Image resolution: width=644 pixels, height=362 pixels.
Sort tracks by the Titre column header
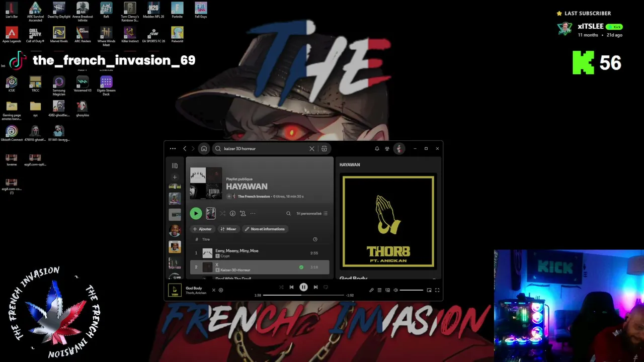click(206, 239)
